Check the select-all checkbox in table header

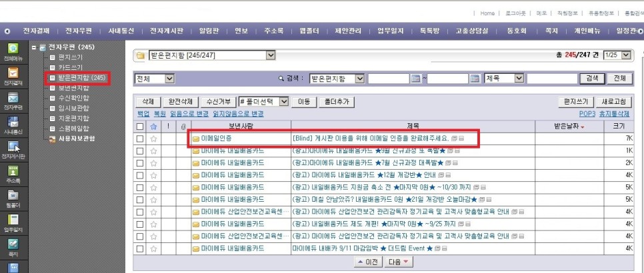(140, 127)
